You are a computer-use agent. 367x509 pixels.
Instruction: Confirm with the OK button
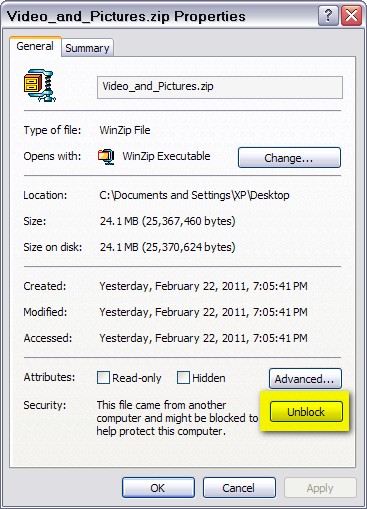tap(158, 488)
